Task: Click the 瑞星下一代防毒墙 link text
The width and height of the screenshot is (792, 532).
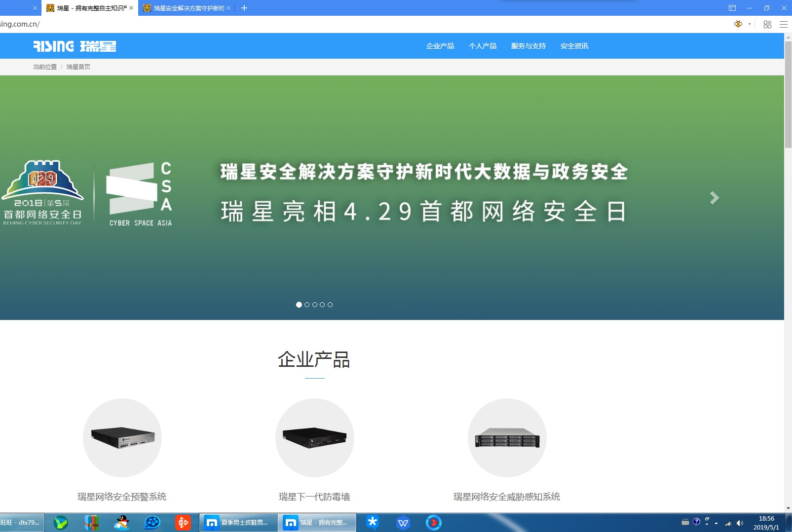Action: [x=314, y=497]
